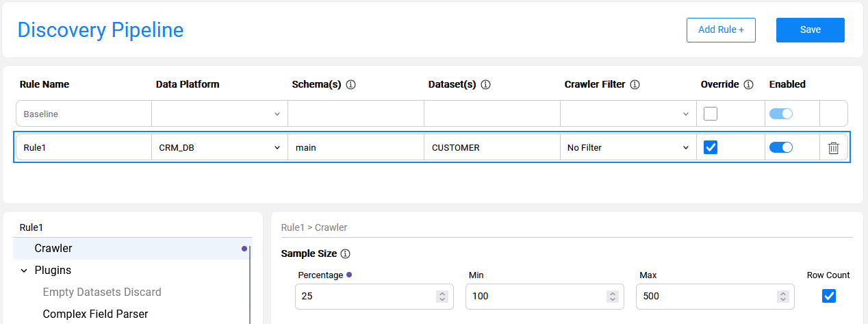Open the No Filter crawler dropdown
Screen dimensions: 868x324
coord(627,147)
